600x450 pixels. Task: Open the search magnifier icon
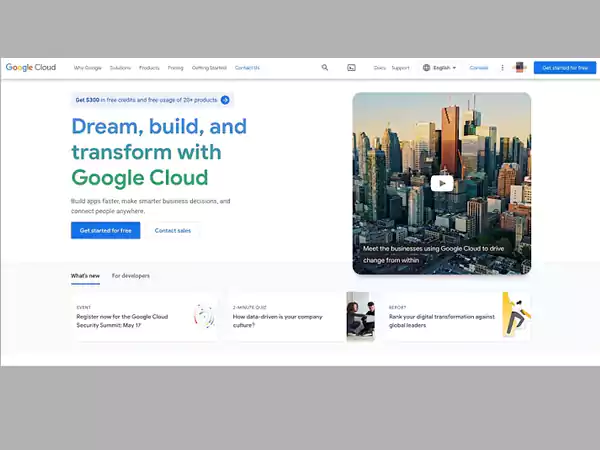click(324, 68)
